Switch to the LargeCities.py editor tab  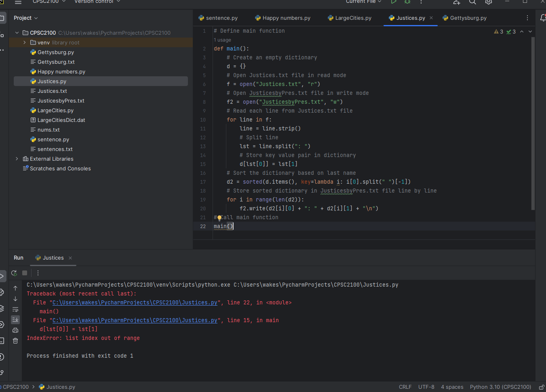point(350,18)
